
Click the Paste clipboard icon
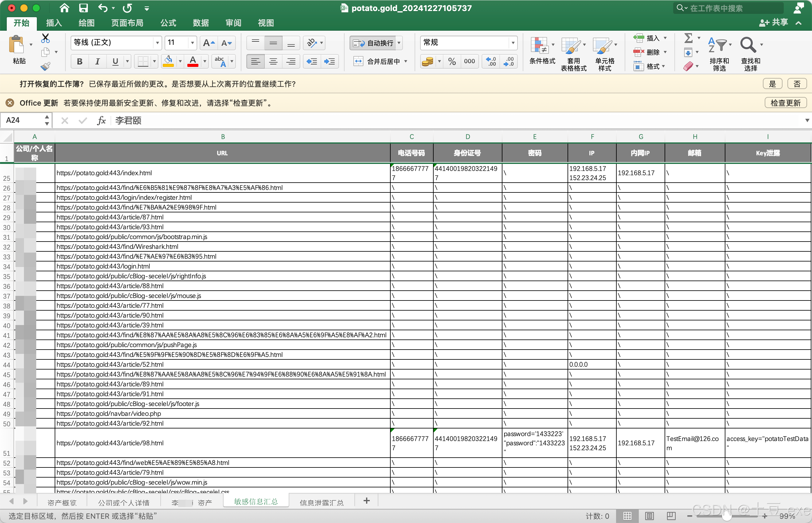16,45
